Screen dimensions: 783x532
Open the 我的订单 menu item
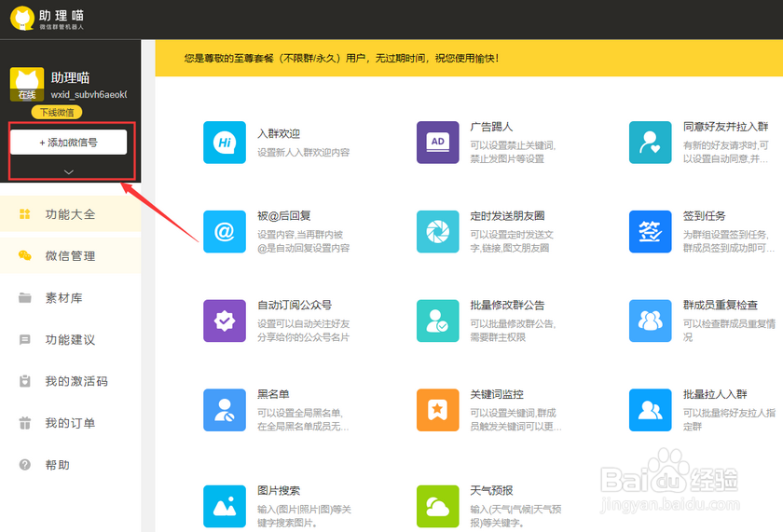point(71,423)
